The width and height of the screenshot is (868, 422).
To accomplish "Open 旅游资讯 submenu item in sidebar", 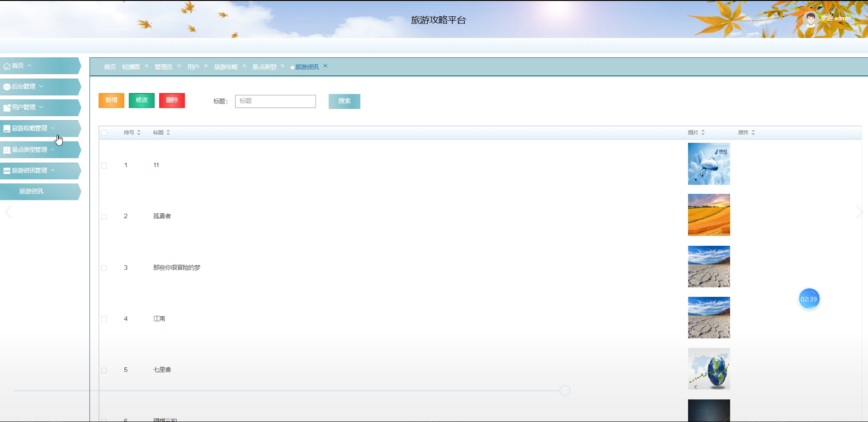I will [40, 192].
